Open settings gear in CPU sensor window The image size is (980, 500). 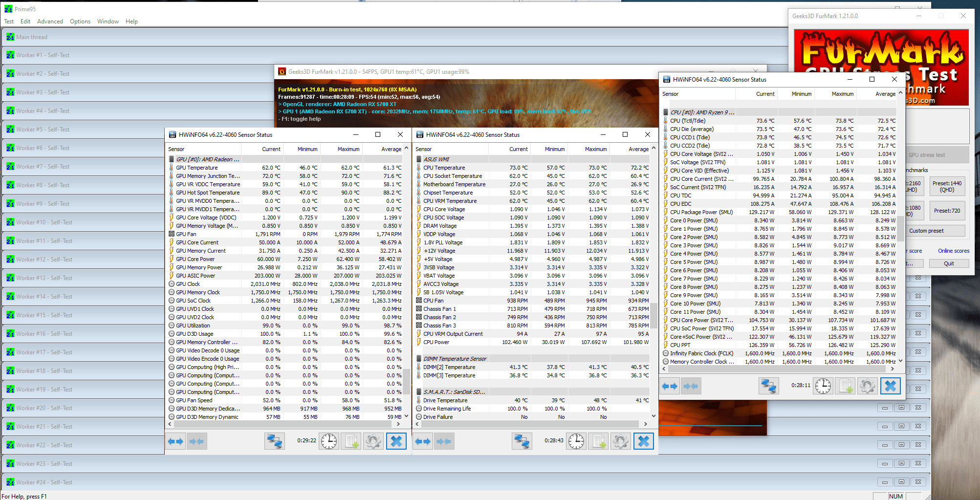coord(868,386)
